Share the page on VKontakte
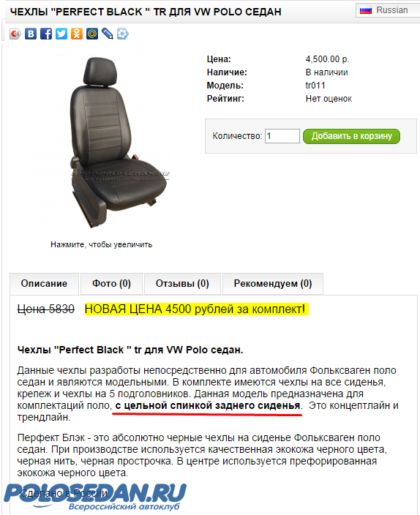The width and height of the screenshot is (420, 515). click(31, 34)
